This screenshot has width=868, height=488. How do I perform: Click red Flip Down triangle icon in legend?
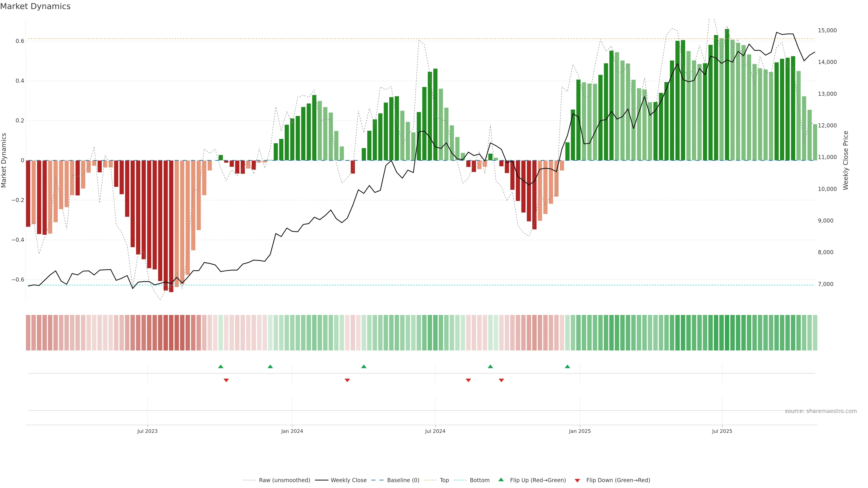(x=577, y=481)
